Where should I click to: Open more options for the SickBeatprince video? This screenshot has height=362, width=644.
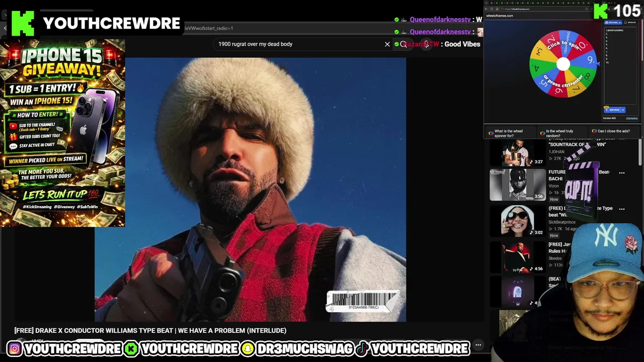[x=622, y=209]
